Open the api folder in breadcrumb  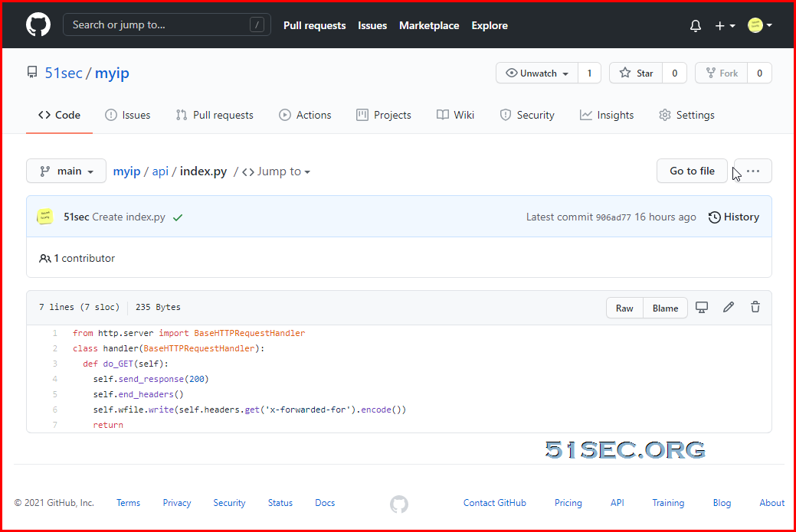point(160,171)
